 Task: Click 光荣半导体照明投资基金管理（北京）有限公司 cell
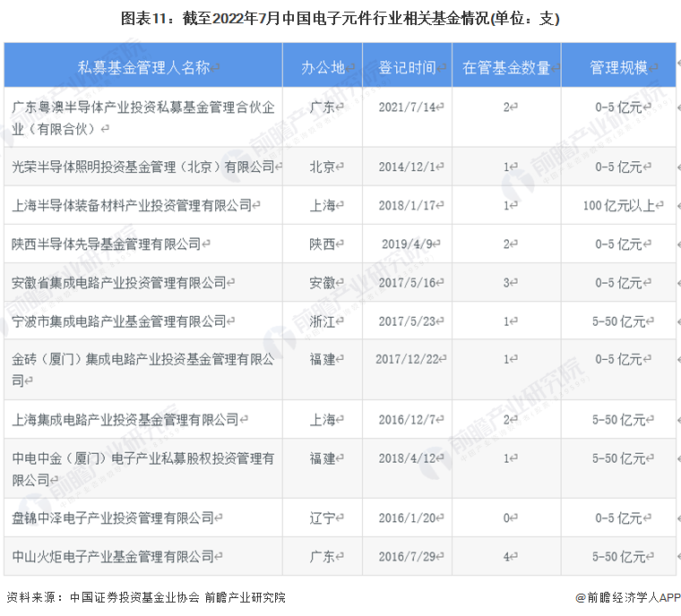tap(143, 167)
